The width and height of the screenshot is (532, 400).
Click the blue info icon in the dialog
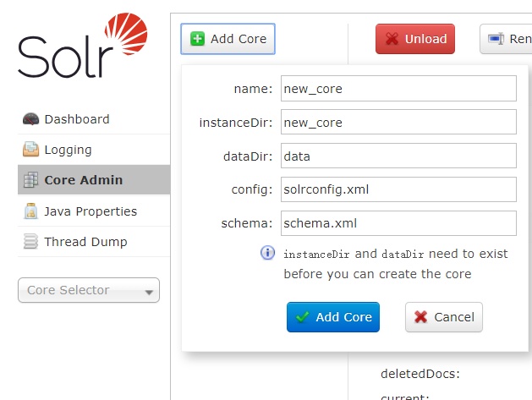click(268, 253)
